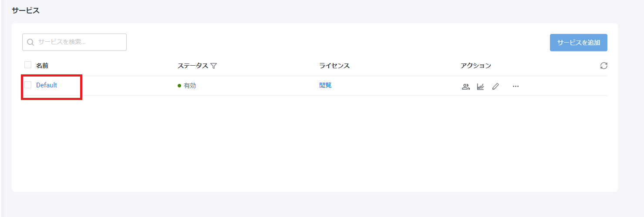
Task: Focus the サービスを検索 search field
Action: pyautogui.click(x=78, y=42)
